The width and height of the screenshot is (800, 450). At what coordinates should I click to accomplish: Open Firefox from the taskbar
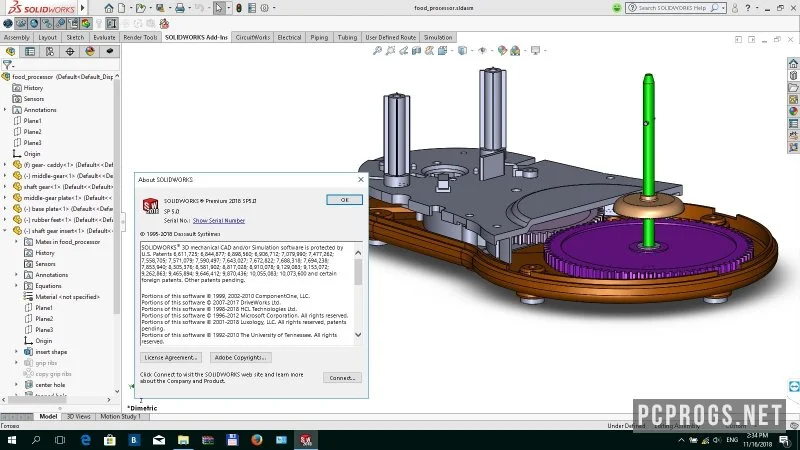pos(257,440)
